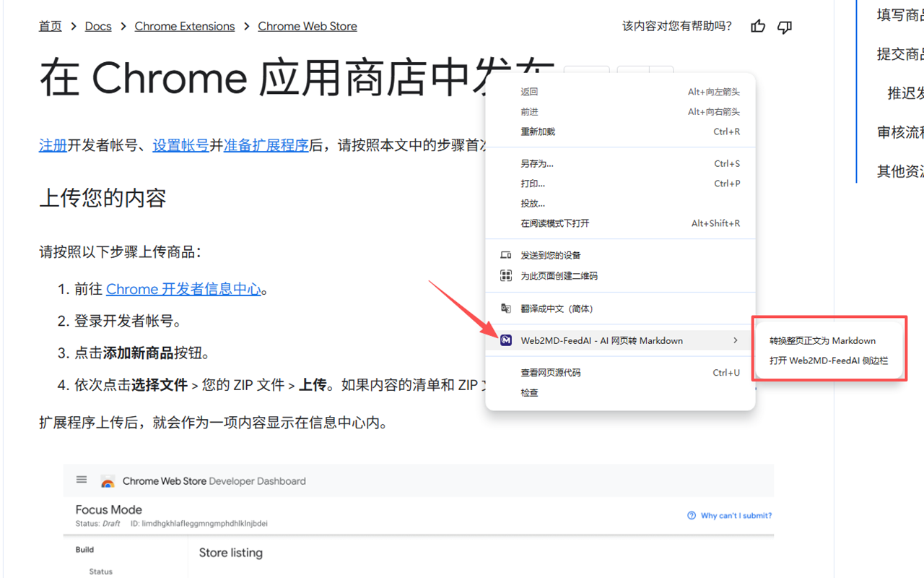The height and width of the screenshot is (578, 924).
Task: Click Store listing heading in dashboard image
Action: (231, 553)
